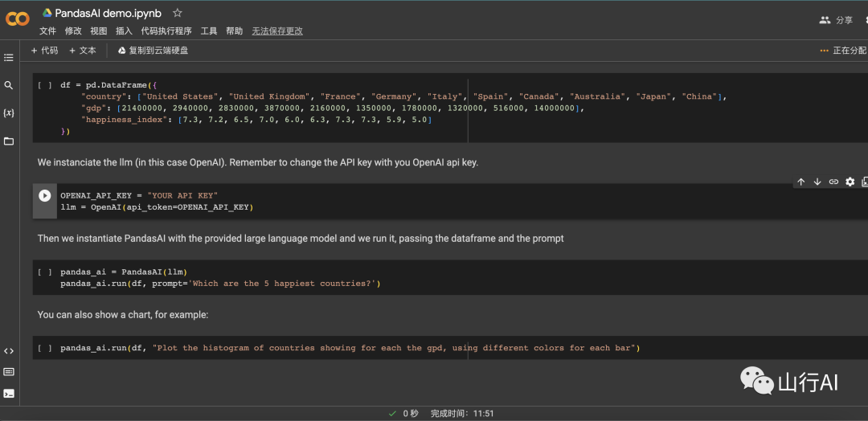The image size is (868, 421).
Task: Open the code snippets panel
Action: (x=9, y=351)
